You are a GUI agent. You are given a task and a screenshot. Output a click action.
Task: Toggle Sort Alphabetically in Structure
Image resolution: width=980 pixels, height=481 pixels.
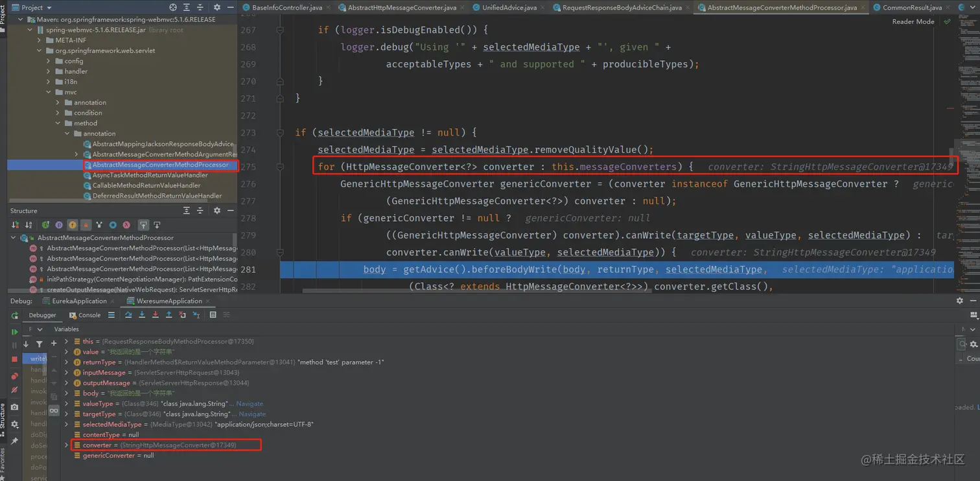point(29,225)
